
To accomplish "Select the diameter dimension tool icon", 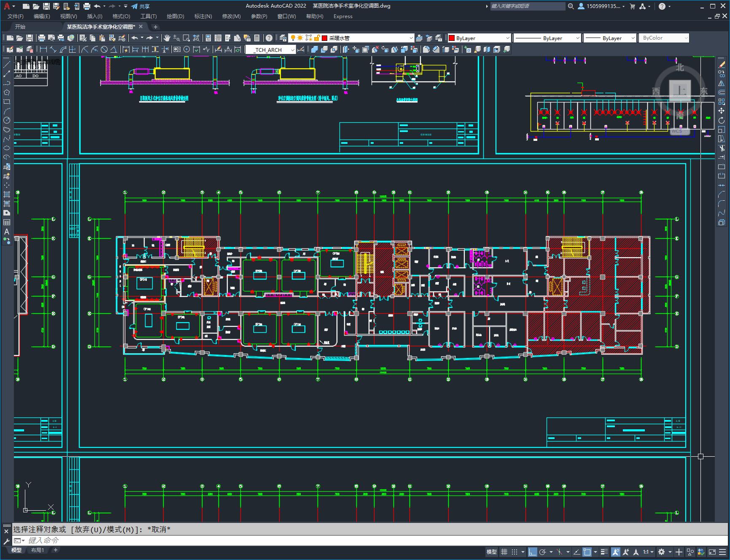I will click(x=104, y=50).
